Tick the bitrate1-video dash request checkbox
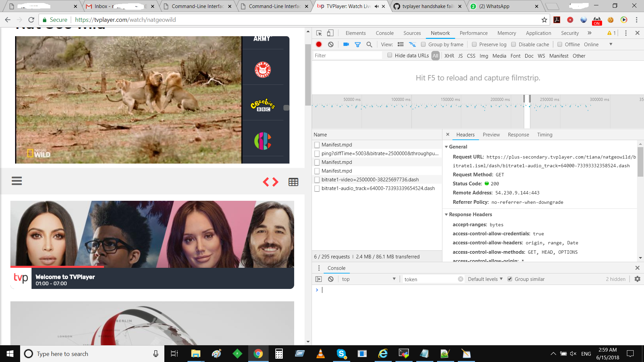 (317, 180)
